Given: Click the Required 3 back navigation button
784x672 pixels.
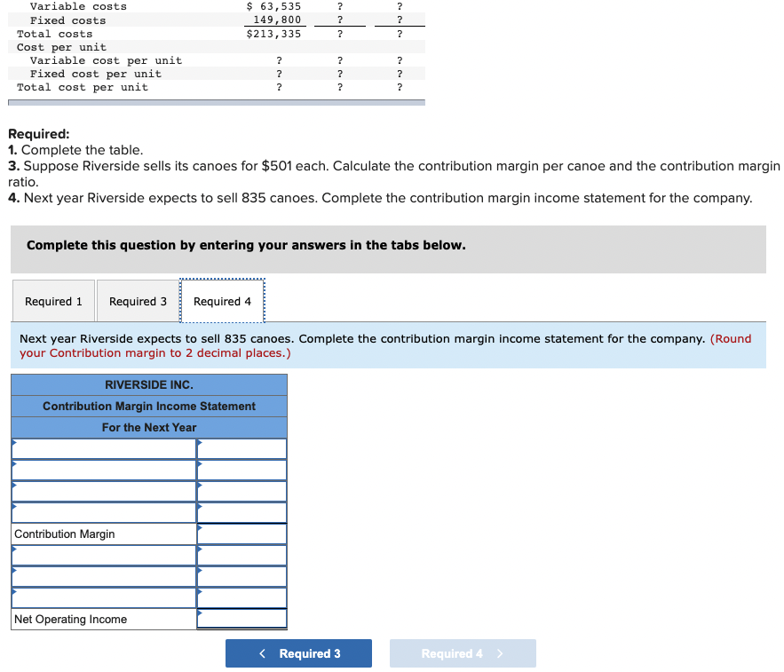Looking at the screenshot, I should pyautogui.click(x=298, y=652).
